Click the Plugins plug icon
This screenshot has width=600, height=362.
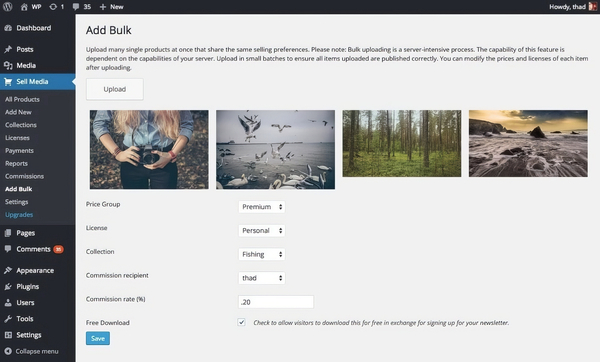[x=8, y=287]
